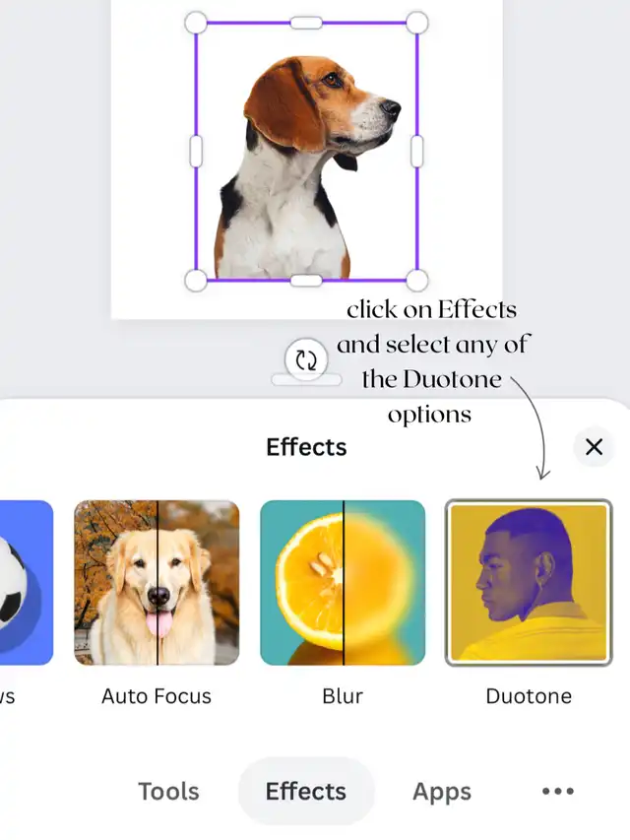Open the Effects tab
This screenshot has height=840, width=630.
pos(306,791)
